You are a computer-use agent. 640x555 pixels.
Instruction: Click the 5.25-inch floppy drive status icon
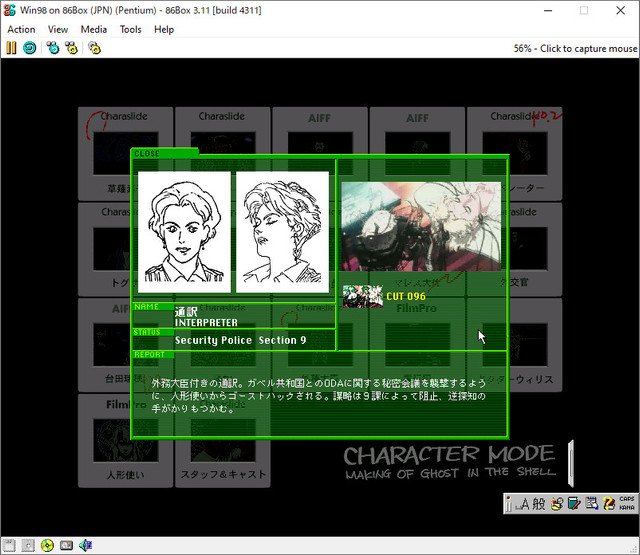tap(28, 545)
